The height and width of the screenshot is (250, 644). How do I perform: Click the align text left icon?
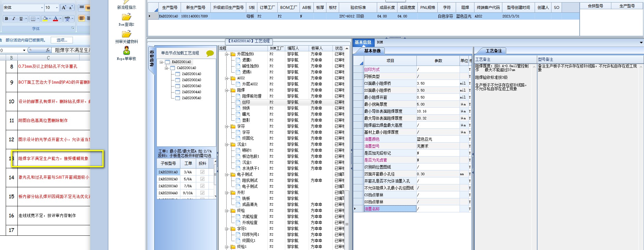tap(81, 19)
